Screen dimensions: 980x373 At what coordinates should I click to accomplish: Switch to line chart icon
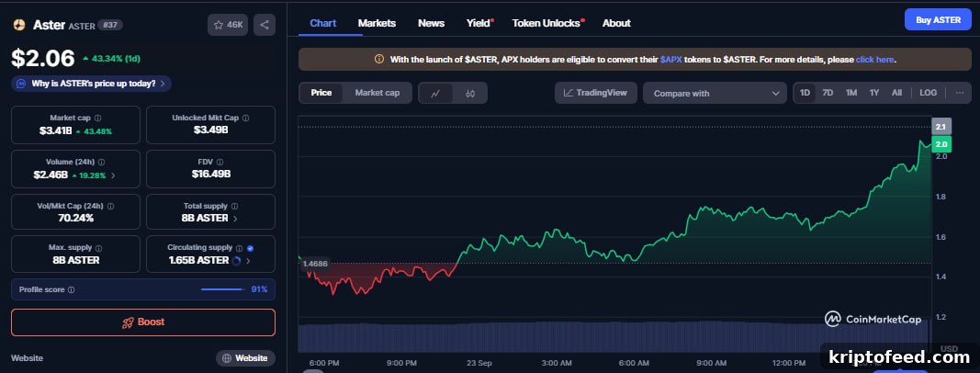(435, 93)
